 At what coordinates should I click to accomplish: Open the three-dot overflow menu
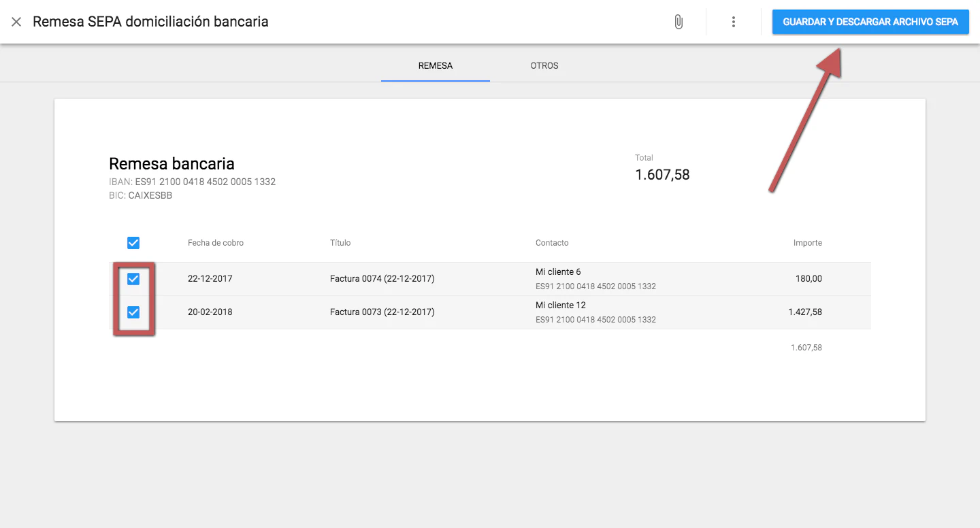733,21
